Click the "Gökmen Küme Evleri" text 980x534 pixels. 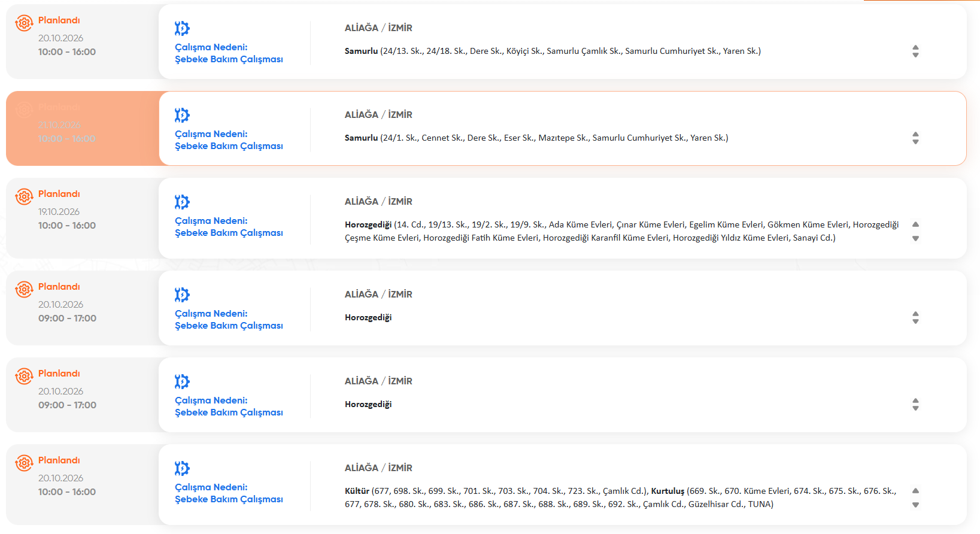(808, 225)
